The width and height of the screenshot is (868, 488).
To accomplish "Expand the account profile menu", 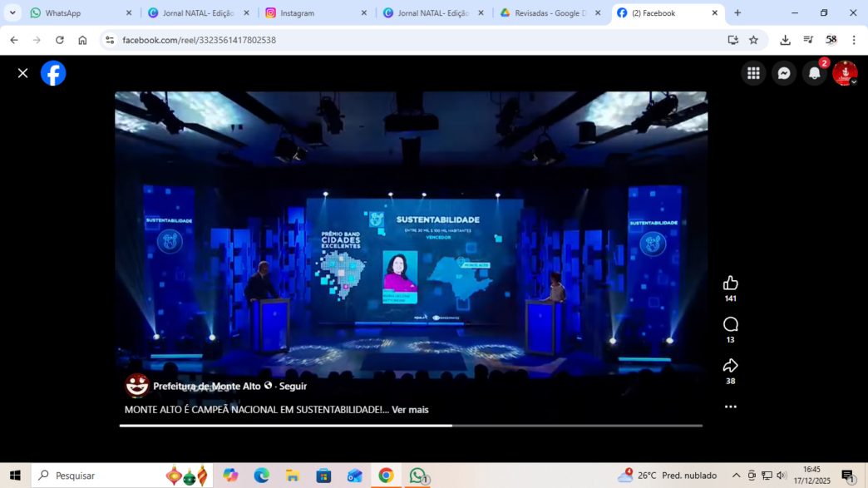I will click(845, 73).
